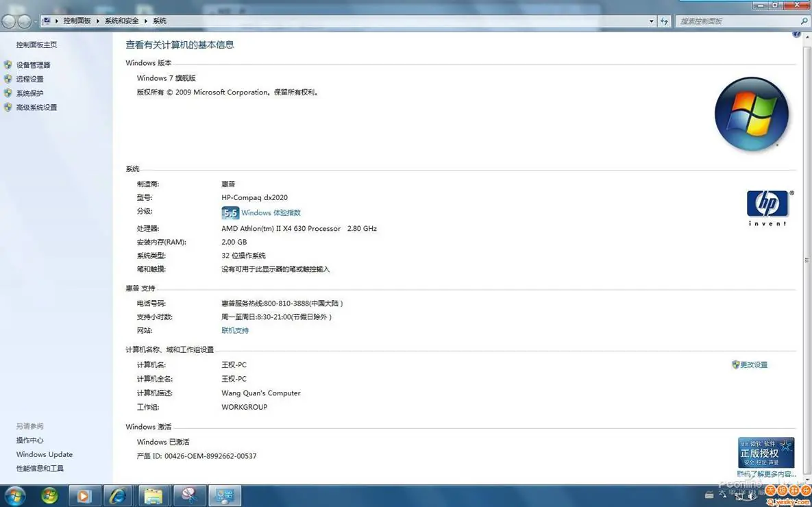Click the Windows 体验指数 link

271,213
